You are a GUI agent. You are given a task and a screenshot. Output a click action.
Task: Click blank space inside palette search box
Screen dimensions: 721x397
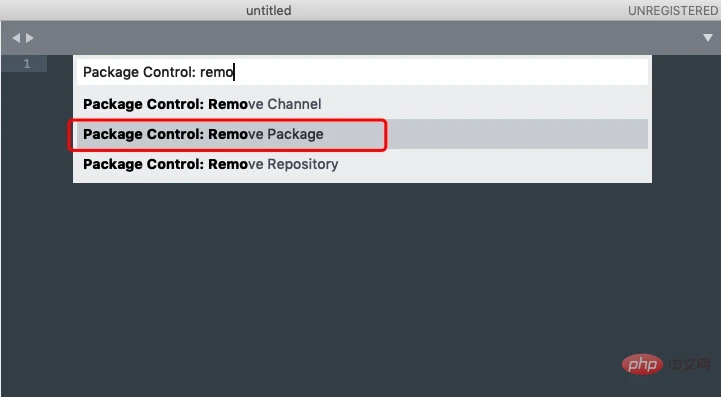(441, 72)
